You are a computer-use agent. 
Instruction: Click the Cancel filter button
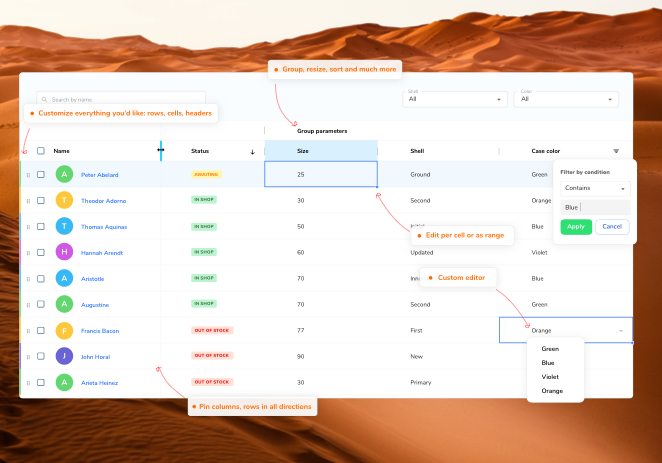(x=612, y=227)
